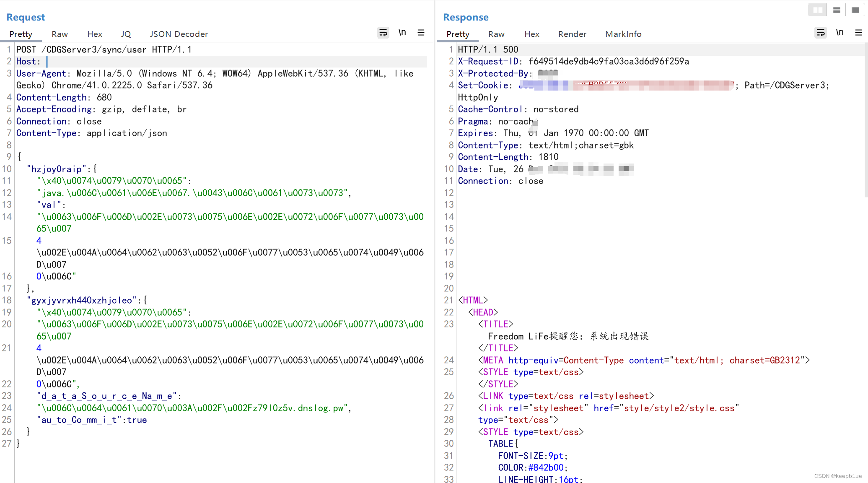
Task: Click the "hzjoyOraip" JSON key
Action: click(x=57, y=169)
